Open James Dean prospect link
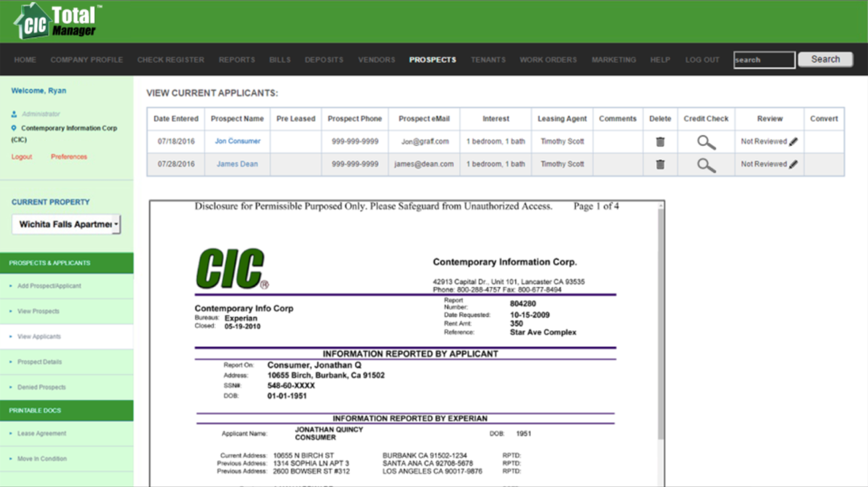The image size is (868, 487). pos(237,164)
